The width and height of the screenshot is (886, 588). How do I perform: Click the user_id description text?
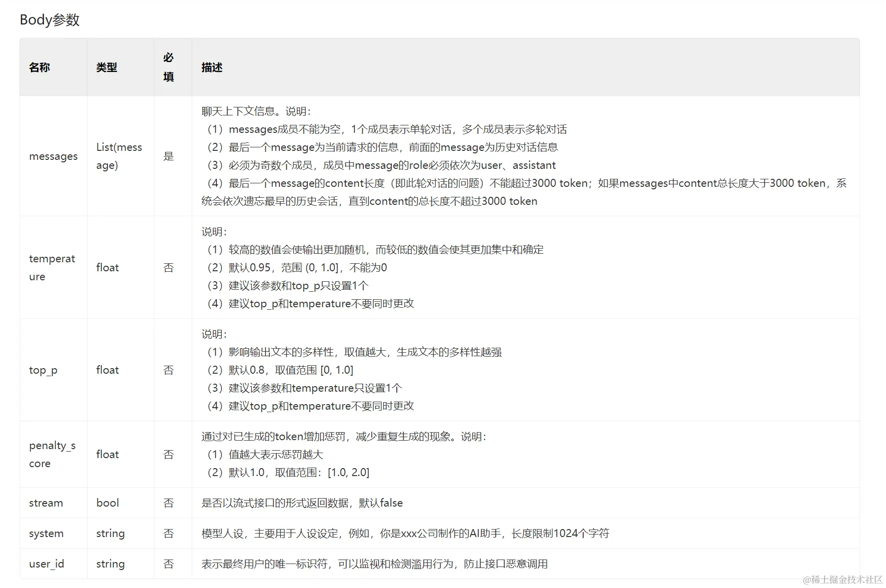[x=374, y=564]
